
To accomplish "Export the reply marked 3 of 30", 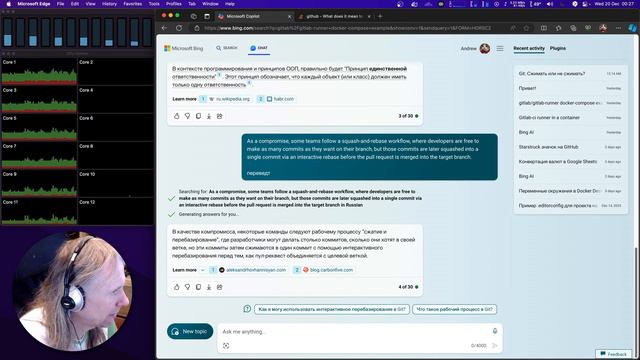I will tap(209, 116).
